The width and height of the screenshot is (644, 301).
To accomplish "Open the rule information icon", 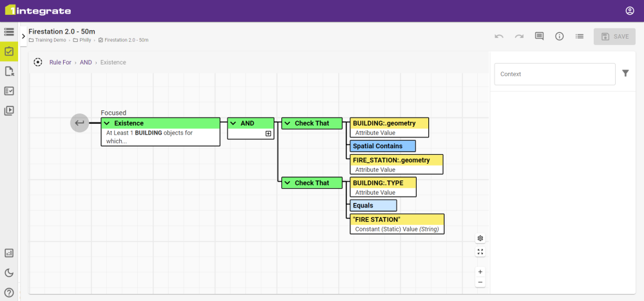I will click(560, 37).
